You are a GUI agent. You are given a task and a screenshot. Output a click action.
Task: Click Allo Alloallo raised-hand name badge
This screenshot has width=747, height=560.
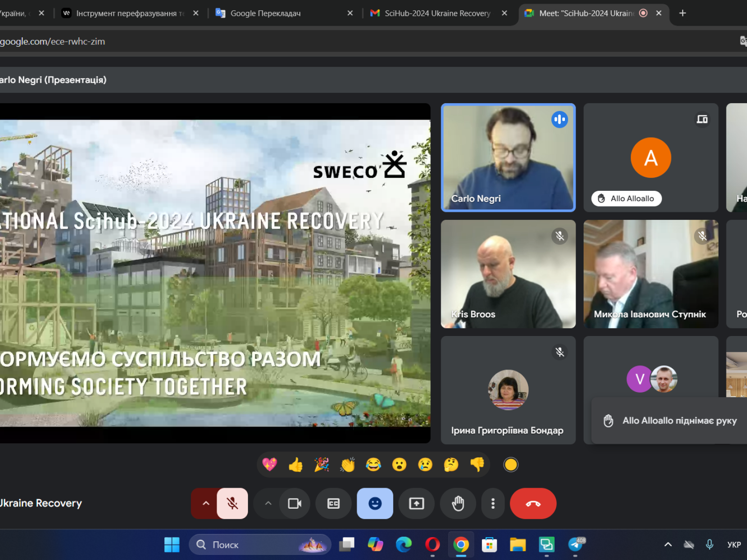(627, 198)
